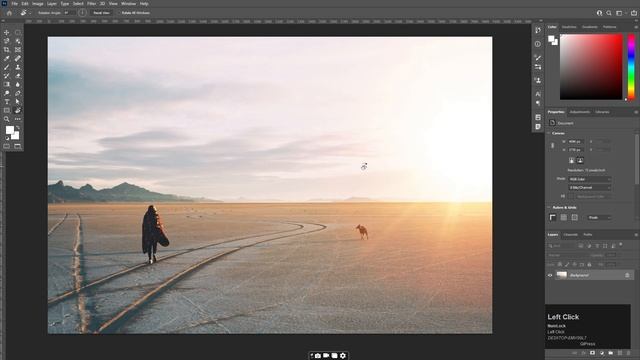Switch to the Swatches tab
This screenshot has width=640, height=360.
569,27
